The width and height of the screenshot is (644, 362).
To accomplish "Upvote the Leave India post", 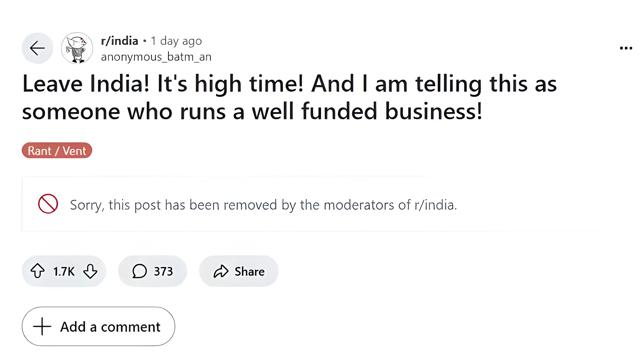I will click(37, 271).
